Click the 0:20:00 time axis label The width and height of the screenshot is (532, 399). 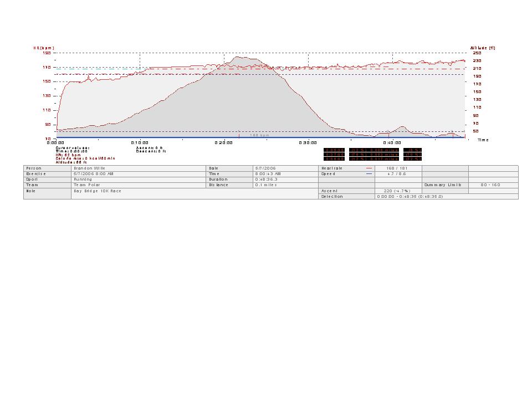point(223,142)
